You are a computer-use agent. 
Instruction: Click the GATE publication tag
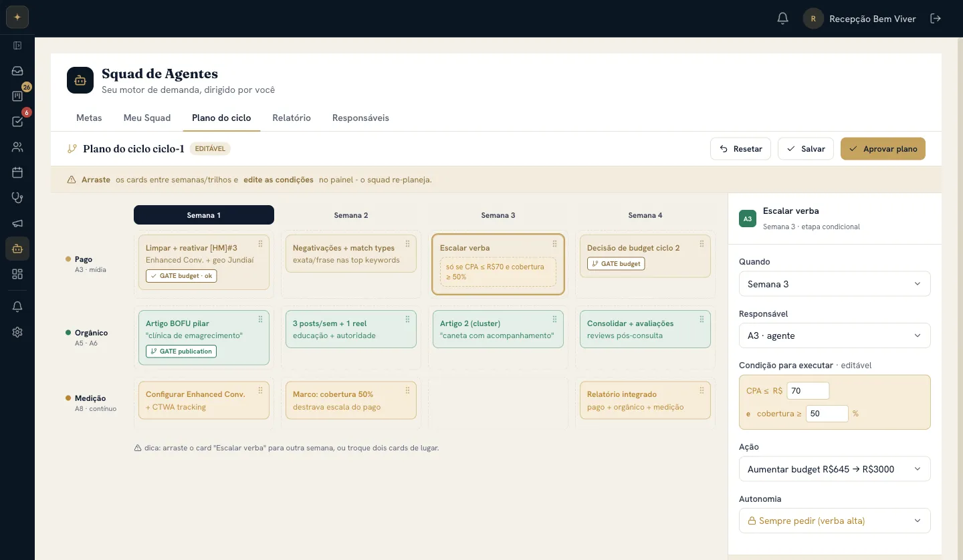click(181, 352)
